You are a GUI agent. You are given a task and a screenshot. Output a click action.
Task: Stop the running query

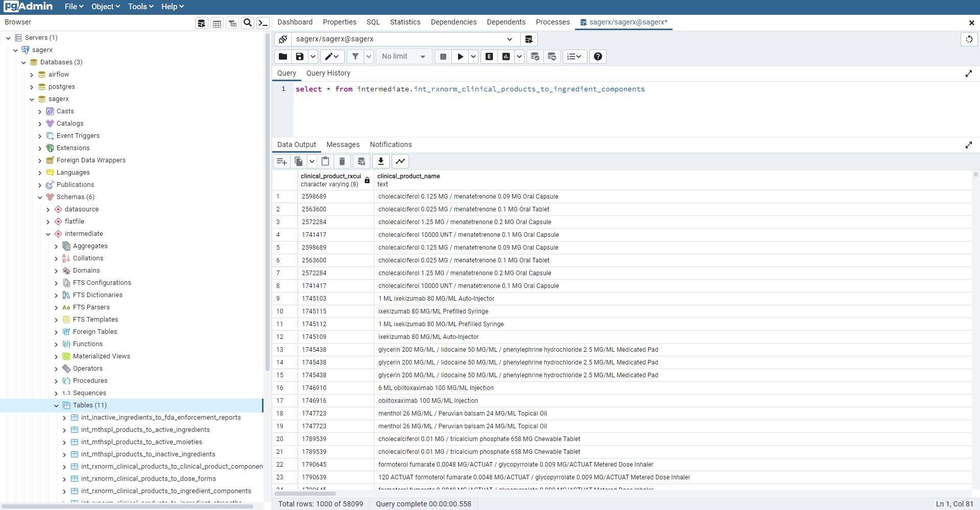point(443,57)
